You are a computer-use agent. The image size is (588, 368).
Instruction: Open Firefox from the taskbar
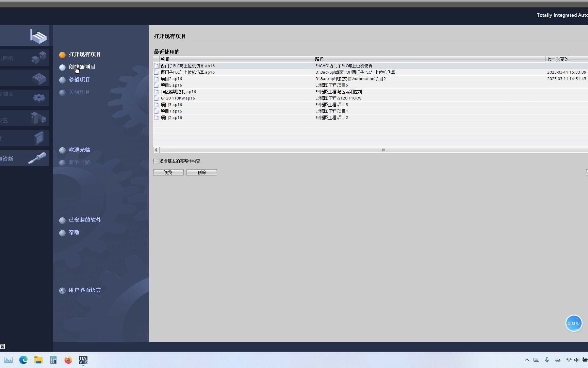pyautogui.click(x=68, y=360)
